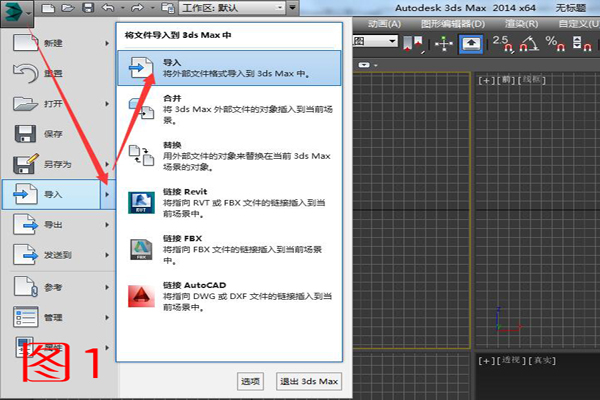Toggle the 2.5 Snaps button
Viewport: 600px width, 400px height.
coord(503,43)
